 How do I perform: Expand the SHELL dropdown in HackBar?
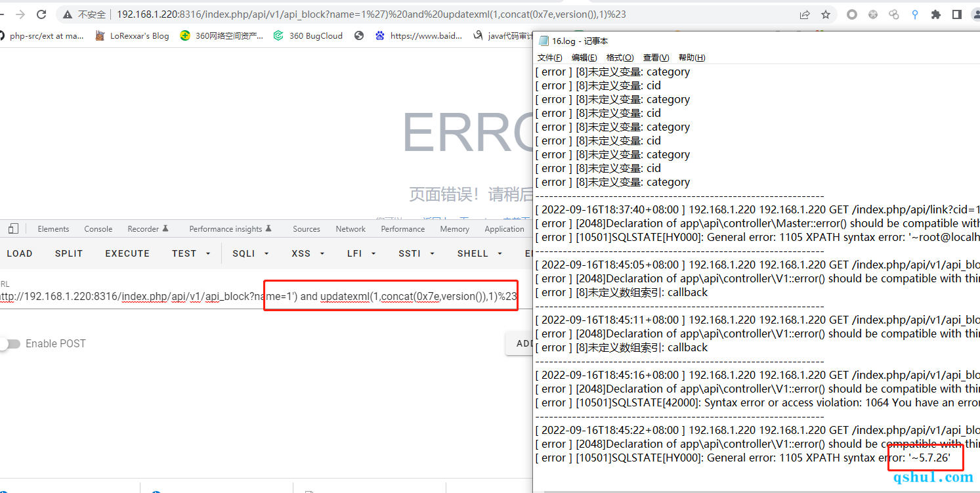(480, 253)
